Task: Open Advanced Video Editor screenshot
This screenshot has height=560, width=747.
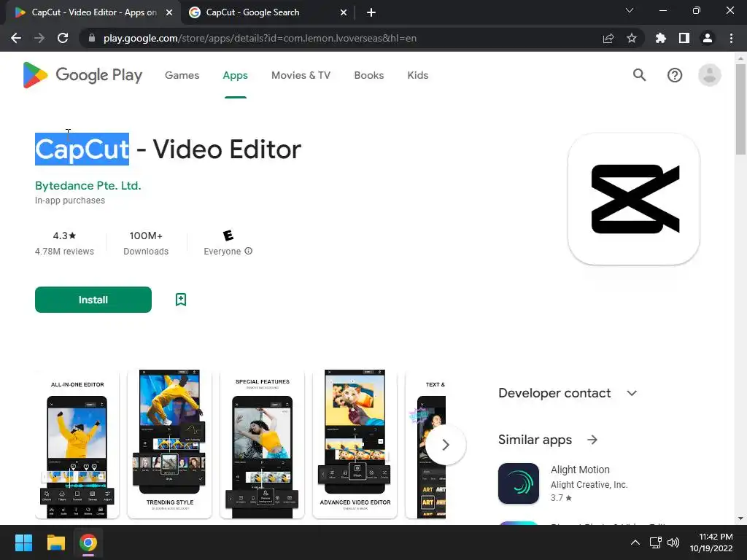Action: [355, 444]
